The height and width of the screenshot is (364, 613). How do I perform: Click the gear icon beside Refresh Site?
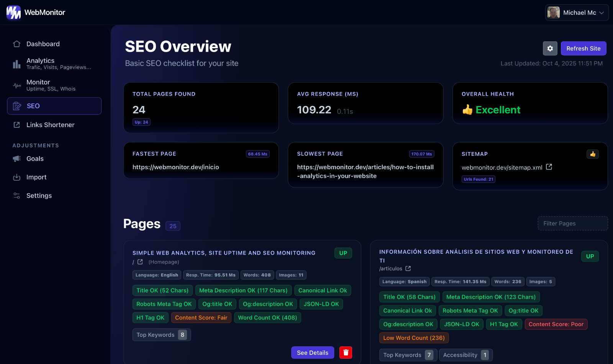pyautogui.click(x=550, y=48)
